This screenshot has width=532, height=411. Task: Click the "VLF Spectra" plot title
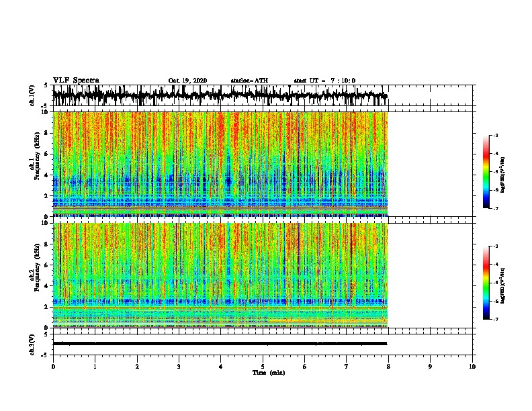pos(76,81)
